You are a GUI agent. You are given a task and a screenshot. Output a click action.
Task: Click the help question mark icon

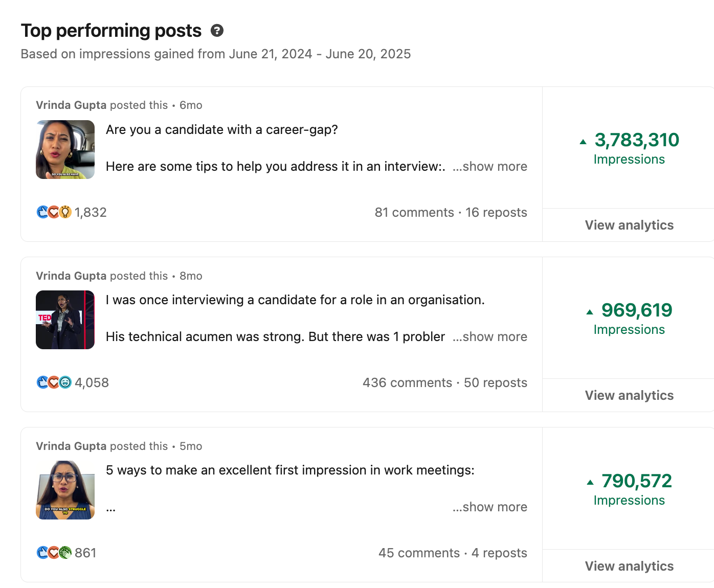pos(217,31)
